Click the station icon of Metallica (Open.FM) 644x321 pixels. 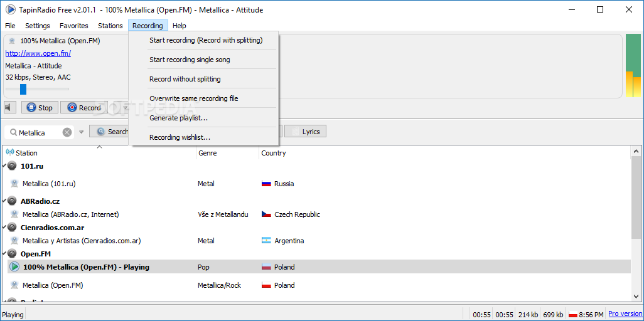click(x=14, y=285)
